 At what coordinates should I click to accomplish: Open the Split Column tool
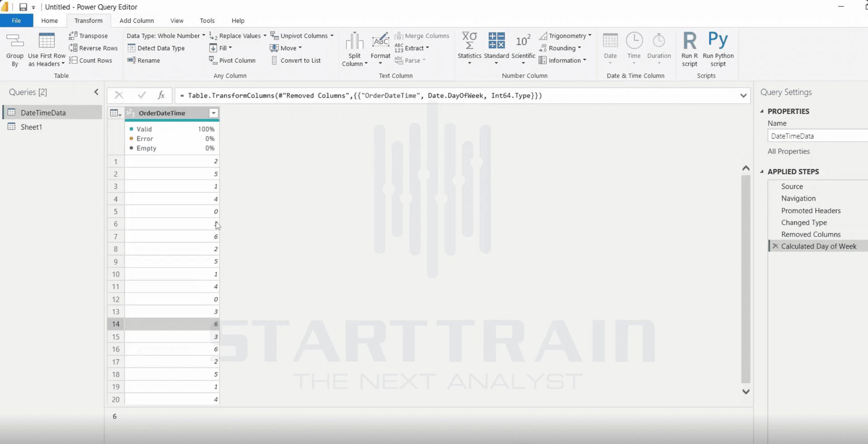355,49
